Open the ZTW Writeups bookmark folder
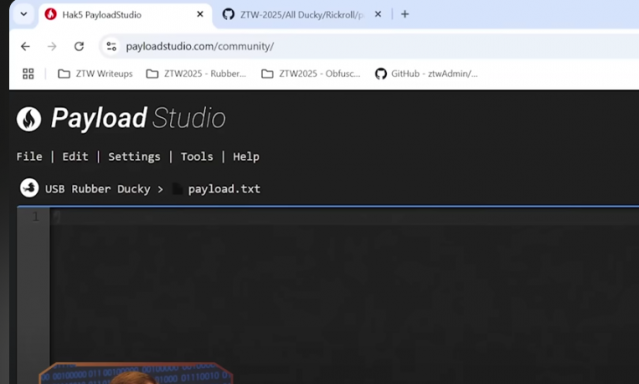639x384 pixels. click(95, 74)
